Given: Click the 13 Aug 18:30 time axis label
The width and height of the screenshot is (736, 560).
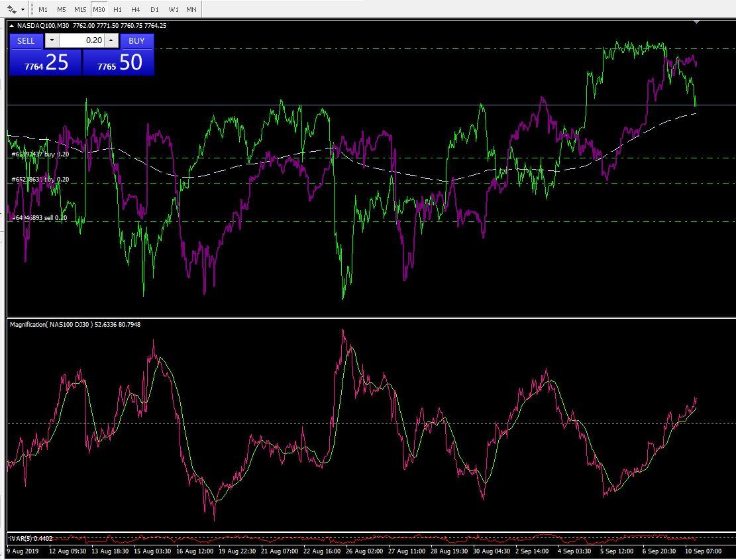Looking at the screenshot, I should [x=110, y=551].
